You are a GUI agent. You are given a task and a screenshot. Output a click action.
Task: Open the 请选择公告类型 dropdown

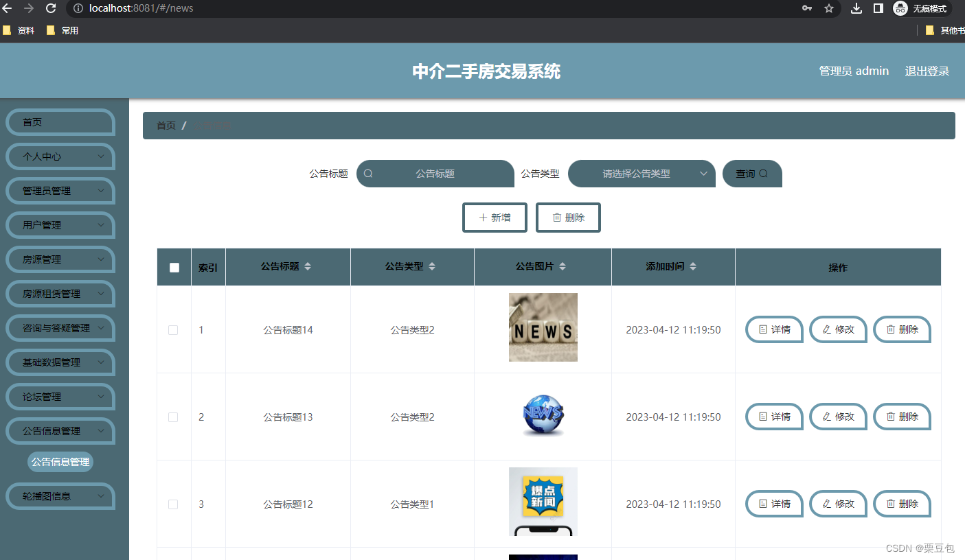point(642,174)
